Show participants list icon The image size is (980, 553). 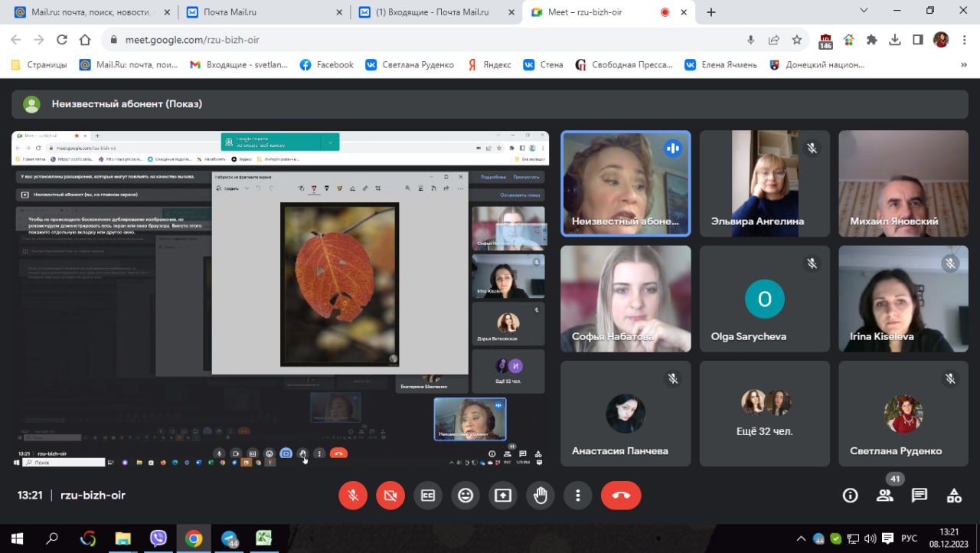pos(885,496)
